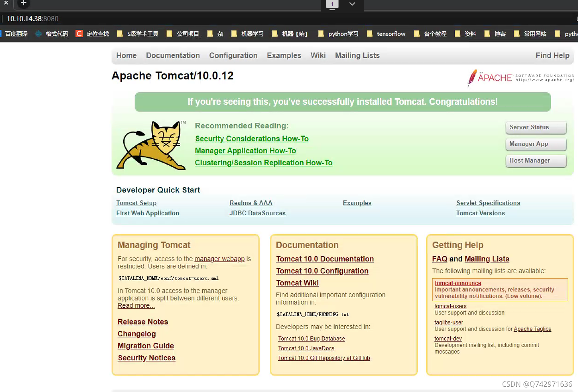Open the 机器学习 bookmark folder
Image resolution: width=578 pixels, height=392 pixels.
pos(247,34)
